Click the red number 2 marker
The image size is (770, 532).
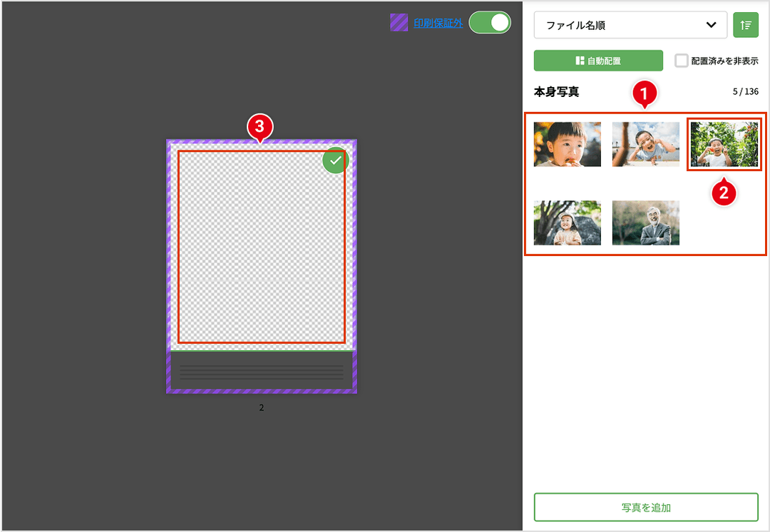point(724,191)
